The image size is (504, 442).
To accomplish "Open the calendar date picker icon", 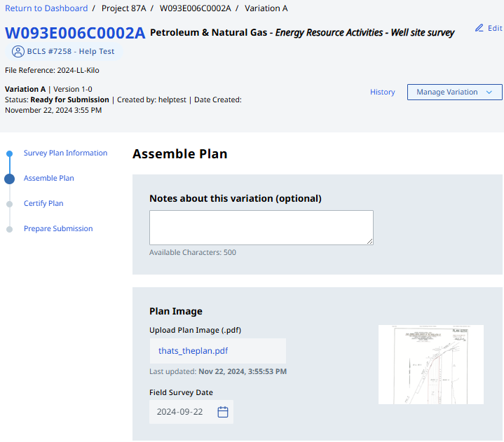I will point(223,412).
